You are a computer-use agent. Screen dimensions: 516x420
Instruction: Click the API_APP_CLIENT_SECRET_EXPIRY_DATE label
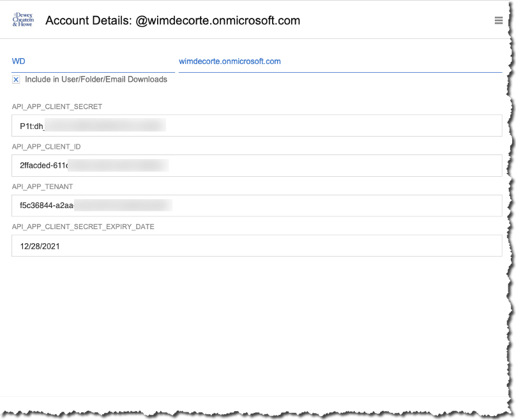[x=83, y=227]
